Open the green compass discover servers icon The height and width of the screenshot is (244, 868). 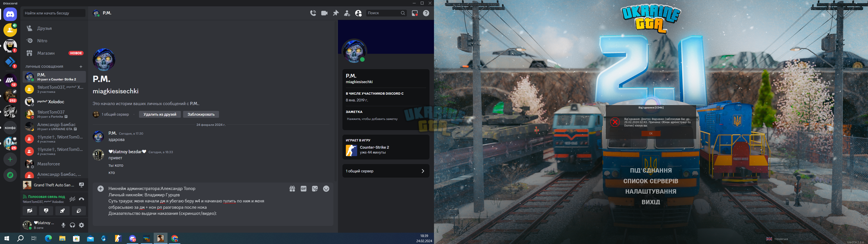click(10, 175)
